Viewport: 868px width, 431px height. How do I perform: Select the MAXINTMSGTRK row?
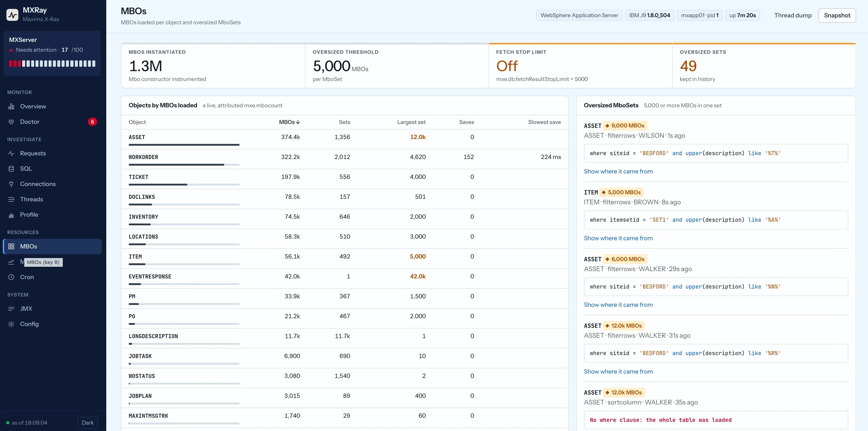coord(345,418)
